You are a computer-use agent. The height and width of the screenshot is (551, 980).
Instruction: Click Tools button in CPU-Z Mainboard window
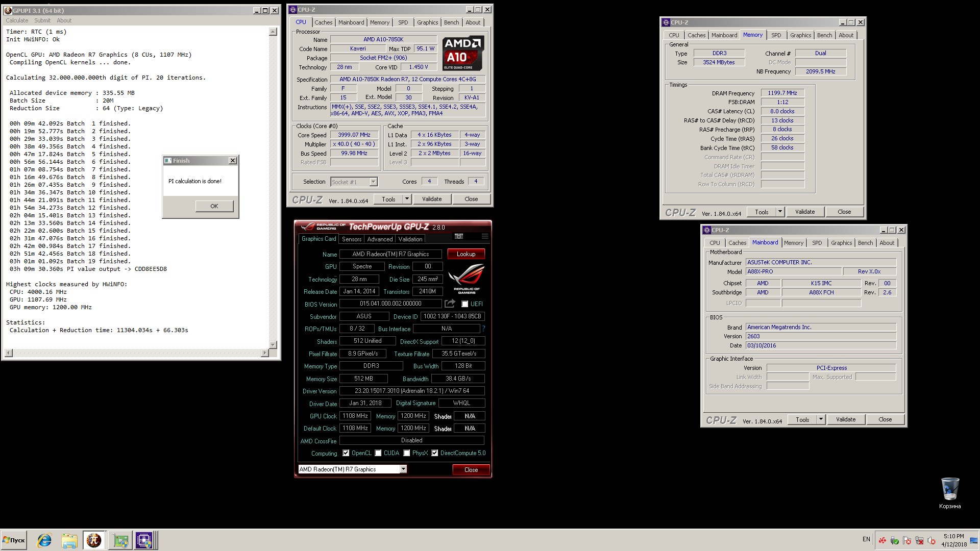[x=802, y=419]
